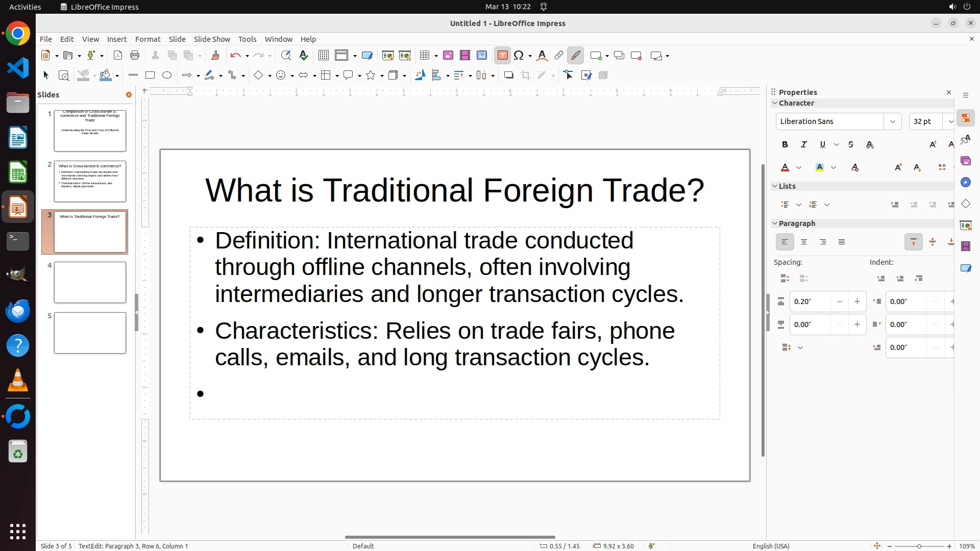Image resolution: width=980 pixels, height=551 pixels.
Task: Click the Export as PDF icon
Action: (118, 56)
